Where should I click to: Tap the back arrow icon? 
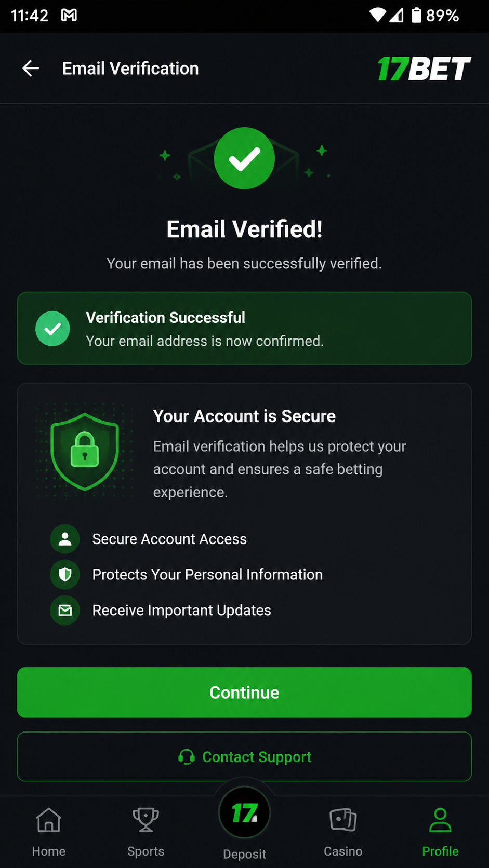coord(31,68)
